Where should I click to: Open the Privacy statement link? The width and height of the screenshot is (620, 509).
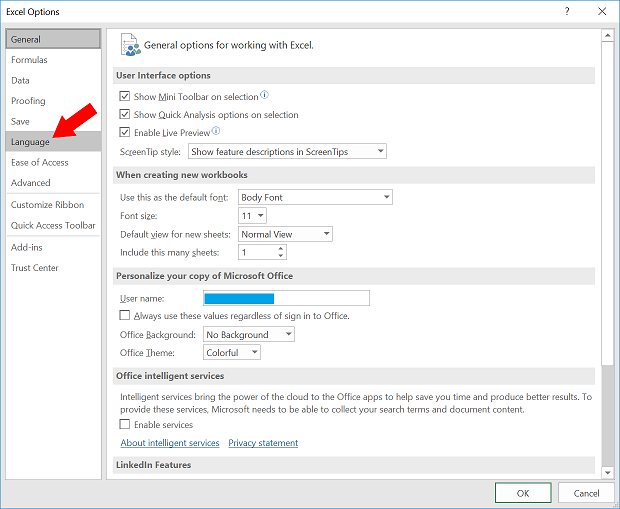coord(263,443)
